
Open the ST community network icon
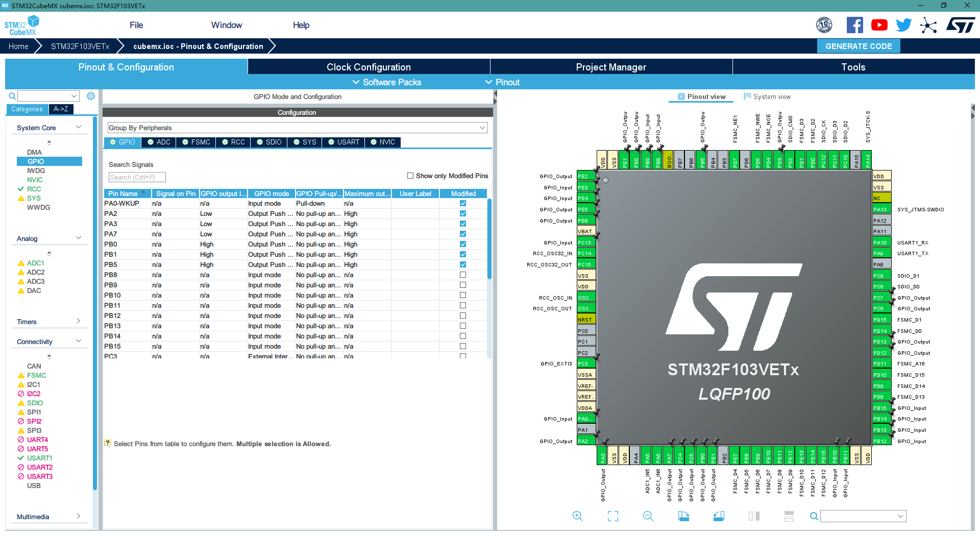point(928,25)
